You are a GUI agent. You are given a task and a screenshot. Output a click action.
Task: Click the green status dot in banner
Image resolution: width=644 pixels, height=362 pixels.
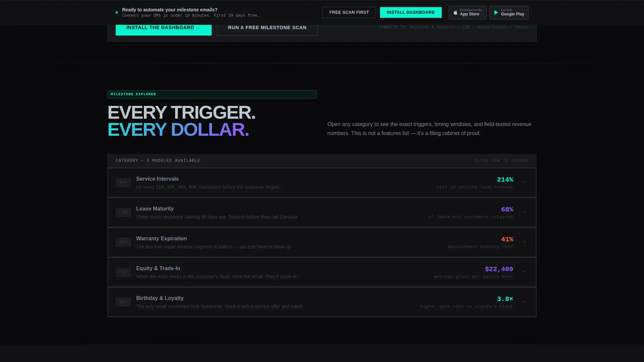[117, 13]
